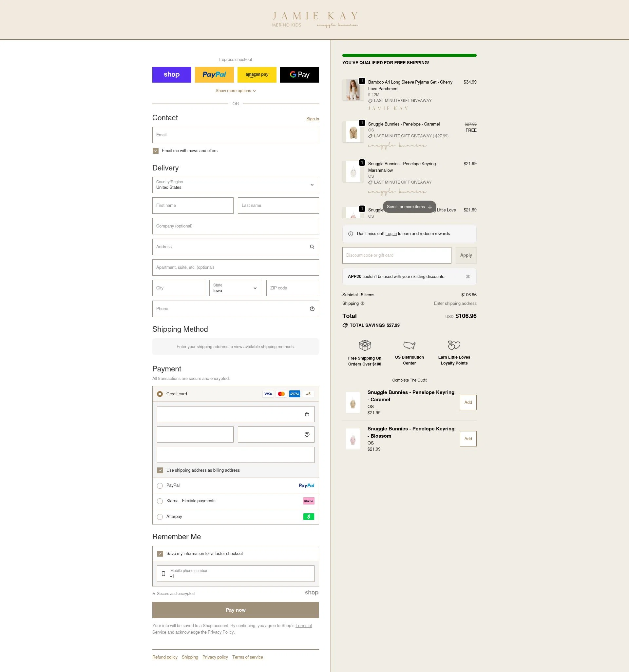Click the security code help icon
This screenshot has width=629, height=672.
tap(306, 434)
